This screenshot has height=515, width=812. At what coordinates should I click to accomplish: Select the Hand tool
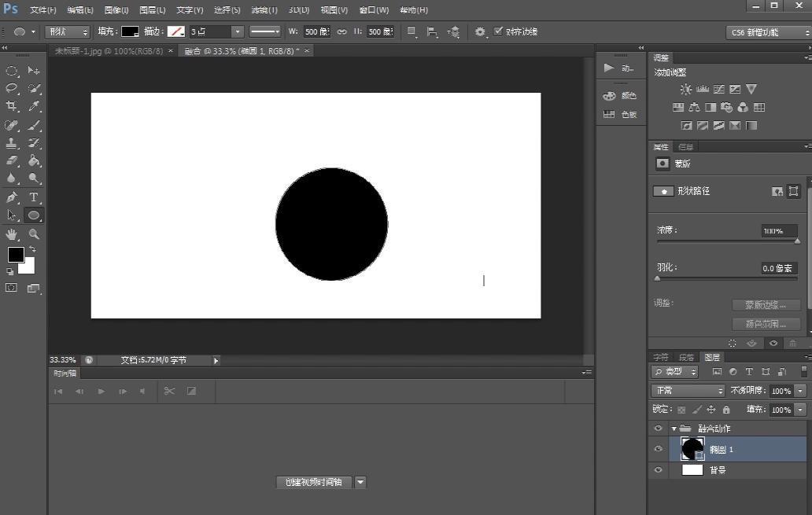point(11,234)
